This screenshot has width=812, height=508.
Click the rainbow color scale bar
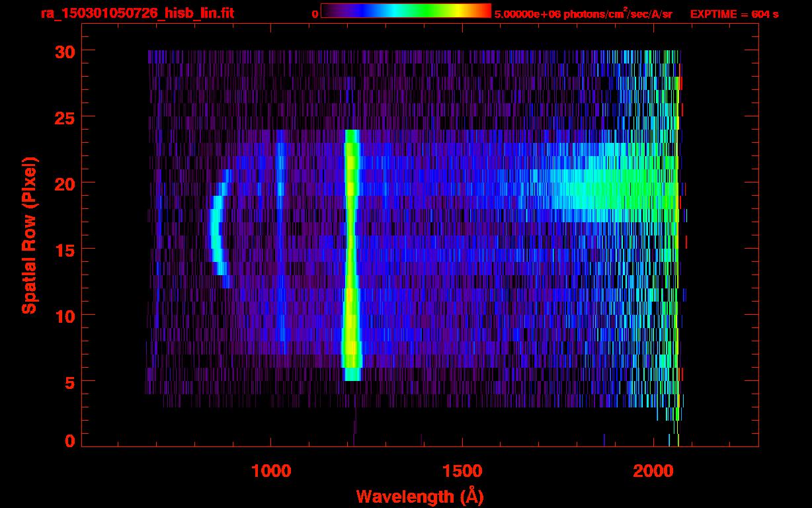(x=406, y=11)
